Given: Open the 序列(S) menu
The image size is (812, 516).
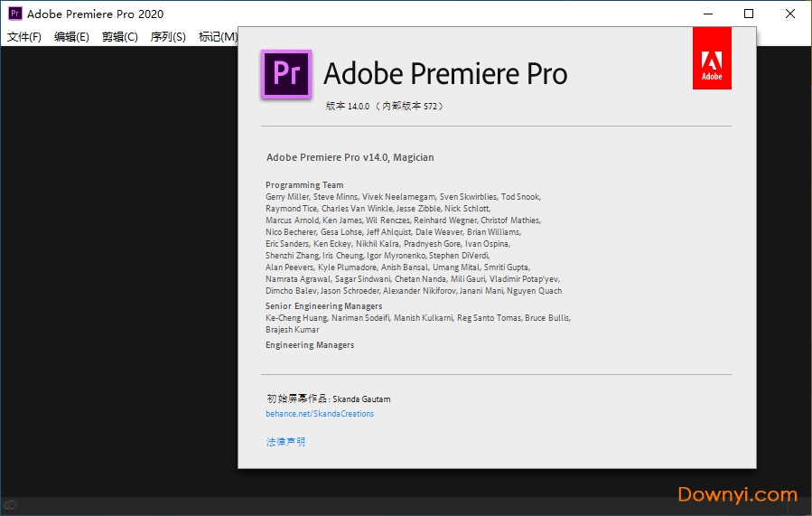Looking at the screenshot, I should (x=168, y=37).
